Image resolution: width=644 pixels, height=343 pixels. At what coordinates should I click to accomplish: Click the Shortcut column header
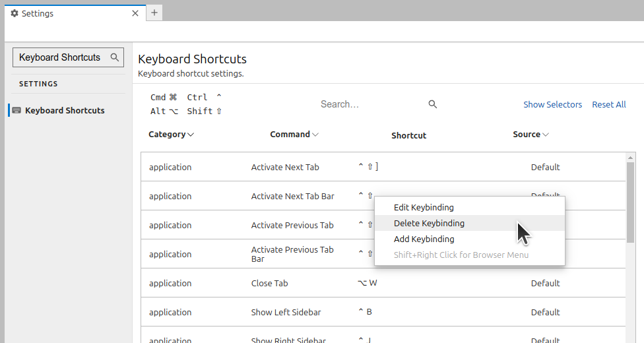pos(408,136)
